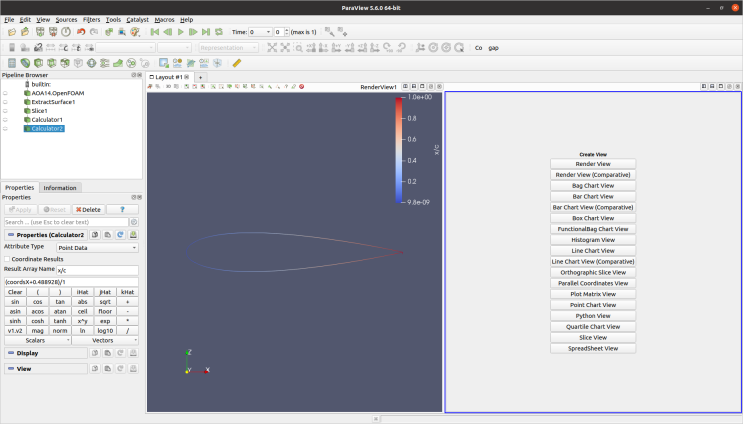Click the x/c color legend bar
Screen dimensions: 743x424
tap(399, 150)
